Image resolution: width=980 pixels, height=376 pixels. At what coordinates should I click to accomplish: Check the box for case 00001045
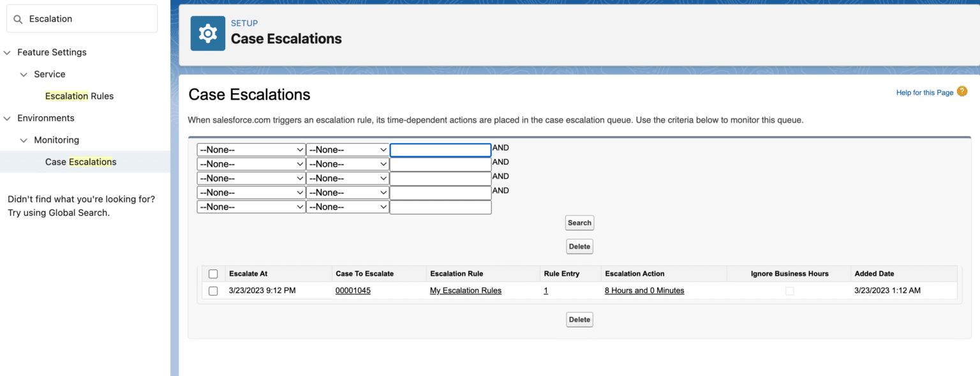point(213,291)
